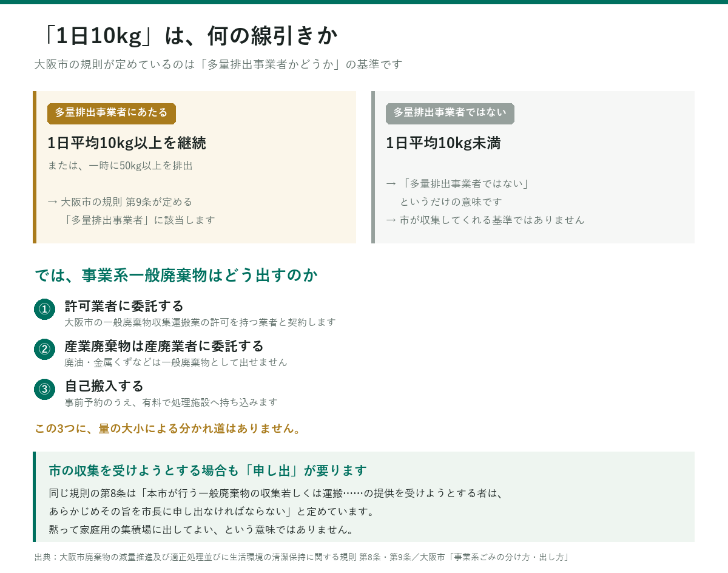Click the line → 「多量排出事業者ではない」

click(459, 183)
